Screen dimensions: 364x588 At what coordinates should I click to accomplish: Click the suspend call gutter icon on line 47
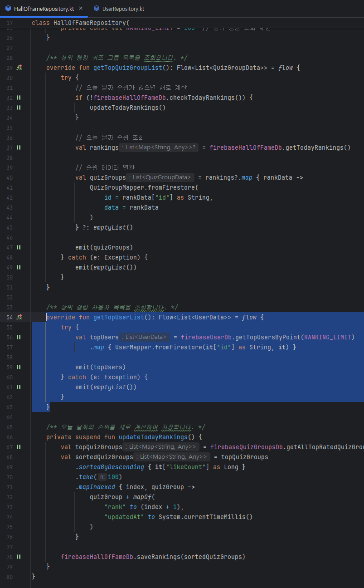pos(19,247)
